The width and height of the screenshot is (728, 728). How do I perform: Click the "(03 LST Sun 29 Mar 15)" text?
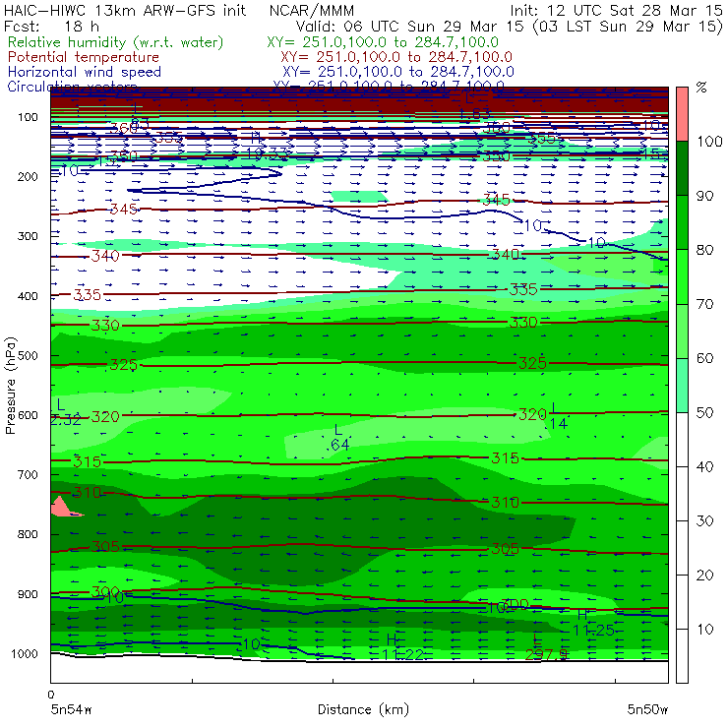629,27
